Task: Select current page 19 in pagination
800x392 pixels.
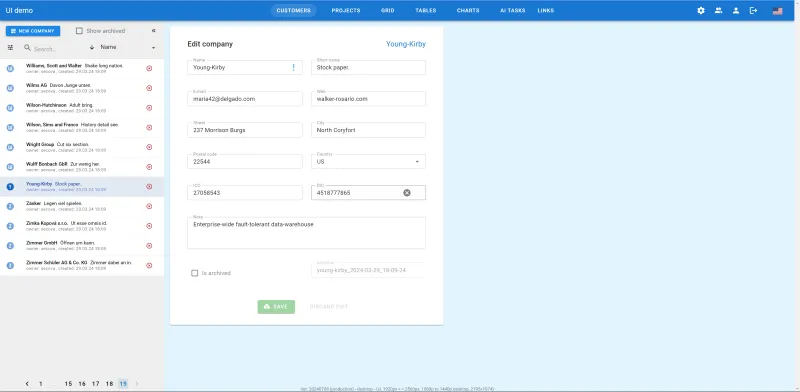Action: [x=123, y=384]
